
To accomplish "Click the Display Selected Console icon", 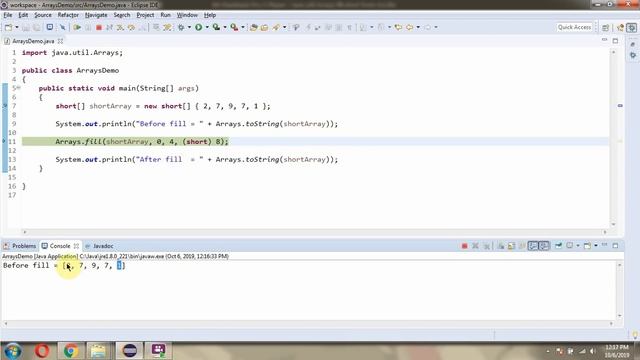I will click(570, 246).
